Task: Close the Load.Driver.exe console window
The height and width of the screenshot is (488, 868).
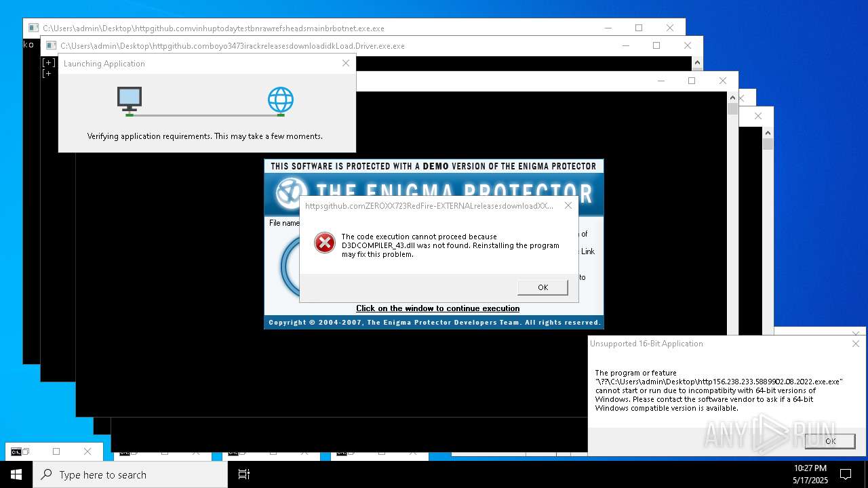Action: tap(687, 45)
